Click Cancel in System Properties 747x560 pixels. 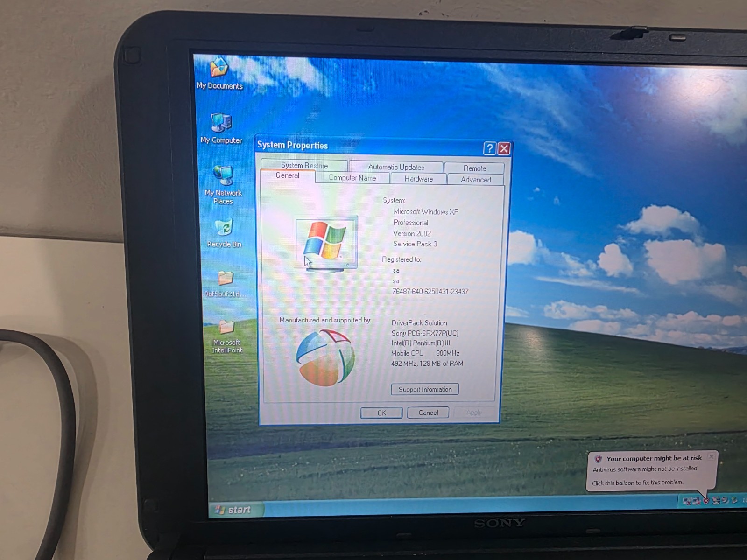click(428, 413)
